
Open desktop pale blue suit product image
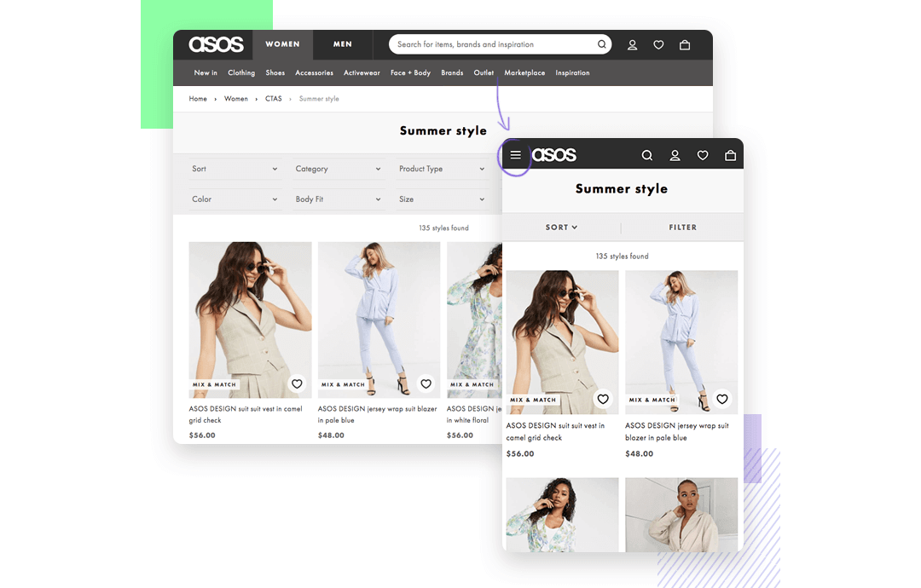point(379,320)
